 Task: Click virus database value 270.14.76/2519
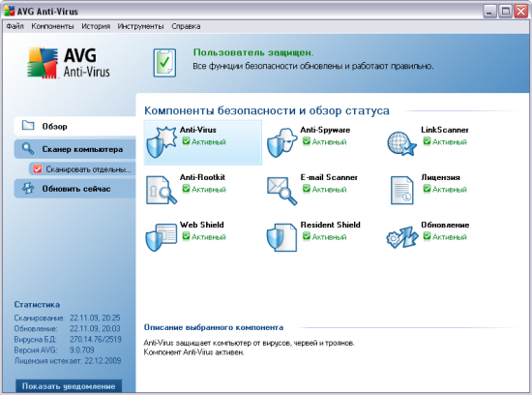(x=96, y=339)
